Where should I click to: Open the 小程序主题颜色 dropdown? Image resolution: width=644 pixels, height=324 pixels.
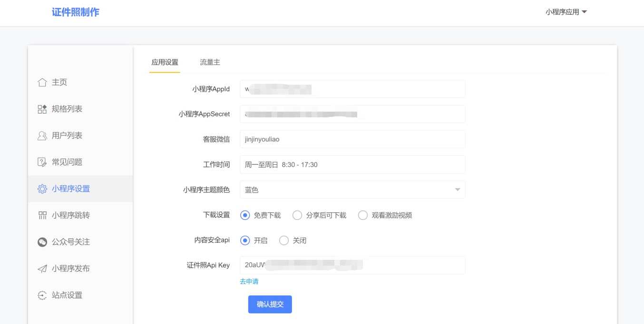352,190
